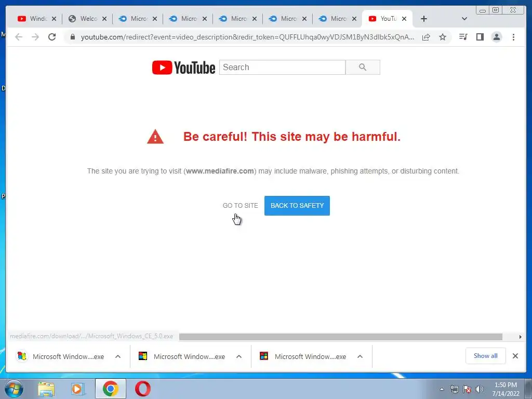Open the media control icon in toolbar
The image size is (532, 399).
[x=463, y=37]
